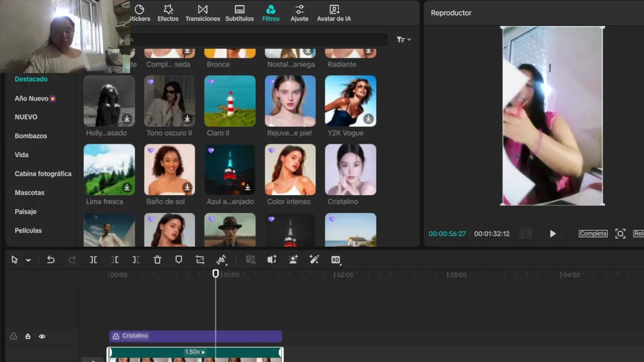Screen dimensions: 644x362
Task: Select the arrow selection tool
Action: (x=15, y=260)
